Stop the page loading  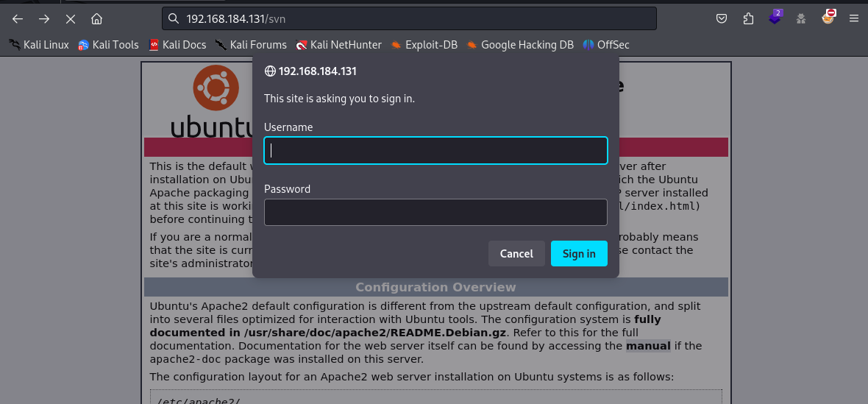pos(71,18)
